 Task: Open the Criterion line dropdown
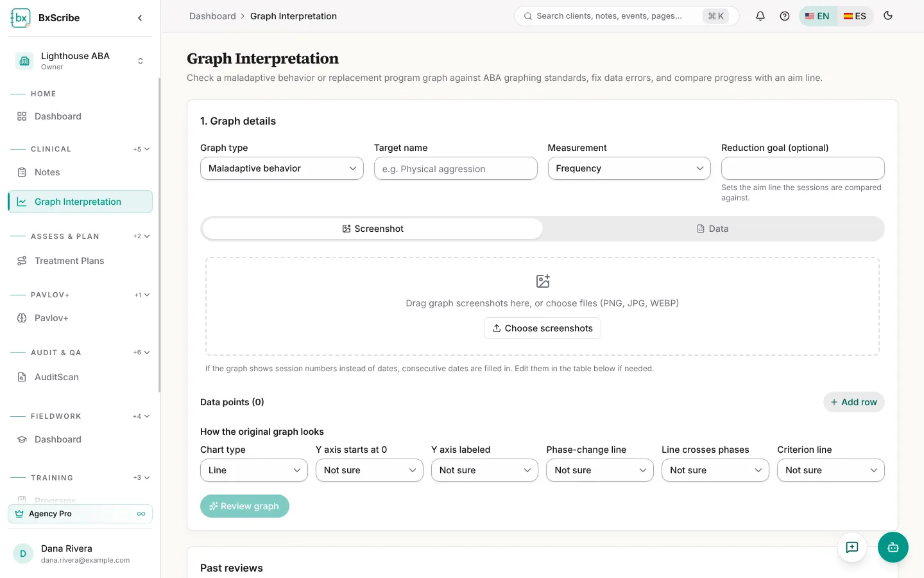tap(831, 470)
